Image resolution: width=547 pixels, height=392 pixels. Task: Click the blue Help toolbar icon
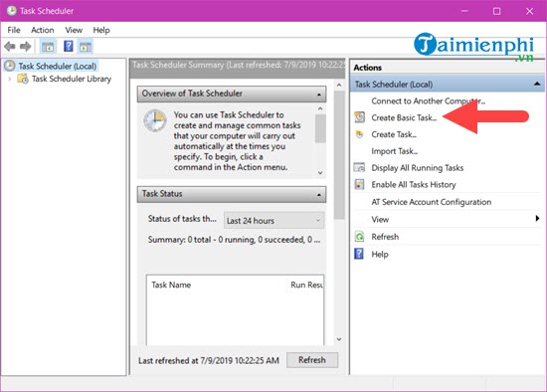[x=69, y=46]
